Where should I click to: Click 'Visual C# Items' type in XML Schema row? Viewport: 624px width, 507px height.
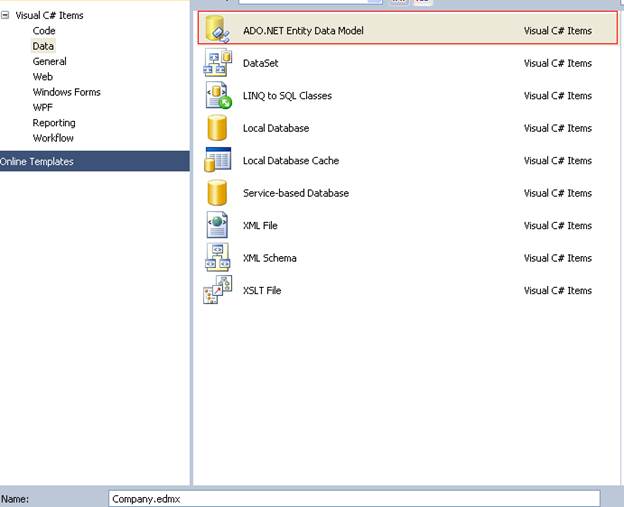[558, 258]
